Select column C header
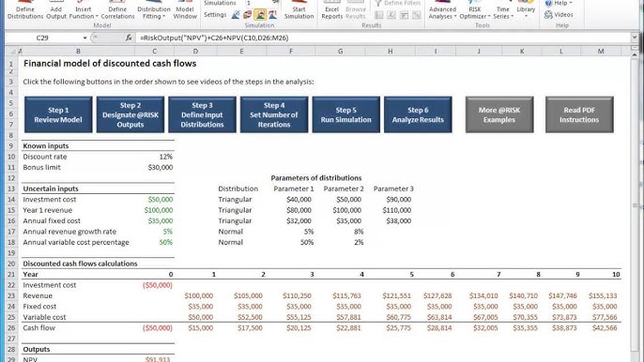Viewport: 644px width, 362px height. [154, 52]
